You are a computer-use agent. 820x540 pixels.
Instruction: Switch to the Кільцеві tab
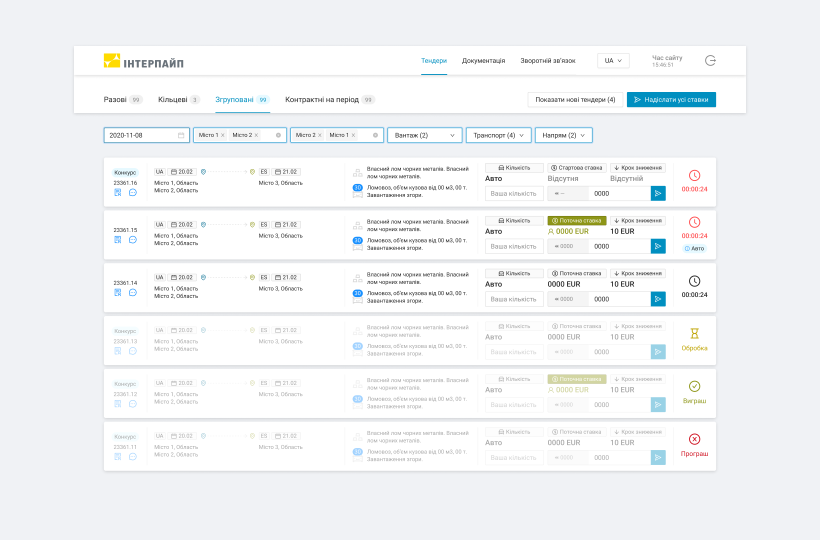pos(178,99)
